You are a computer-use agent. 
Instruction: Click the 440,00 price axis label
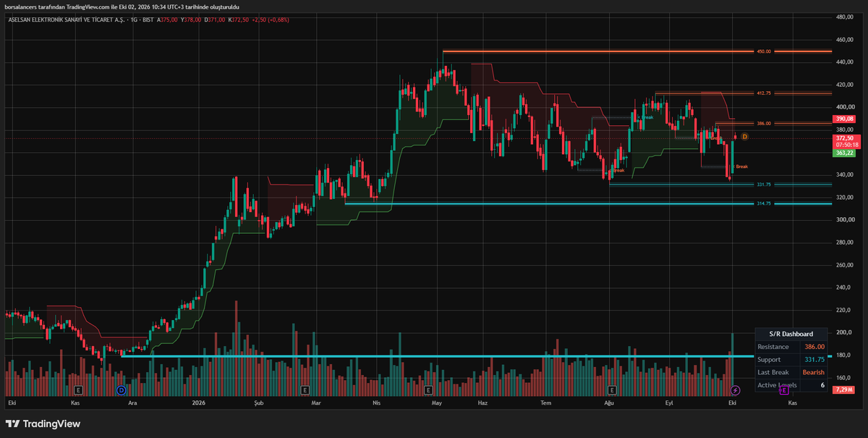(846, 62)
